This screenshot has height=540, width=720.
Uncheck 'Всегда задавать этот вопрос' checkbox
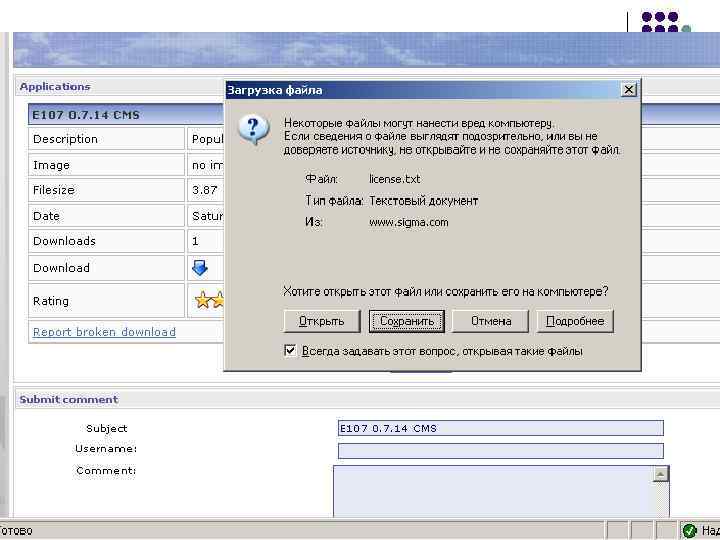pos(290,351)
